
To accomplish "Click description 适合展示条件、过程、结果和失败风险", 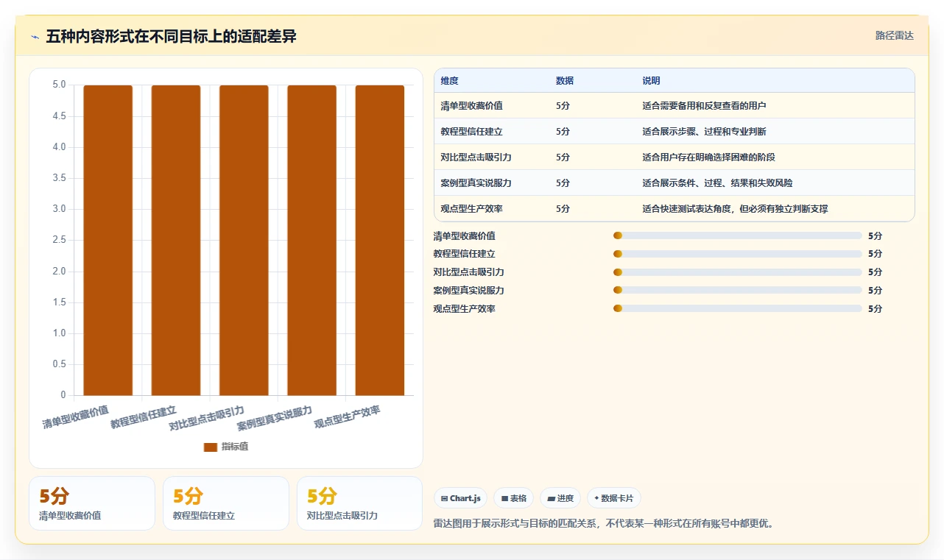I will click(x=717, y=183).
